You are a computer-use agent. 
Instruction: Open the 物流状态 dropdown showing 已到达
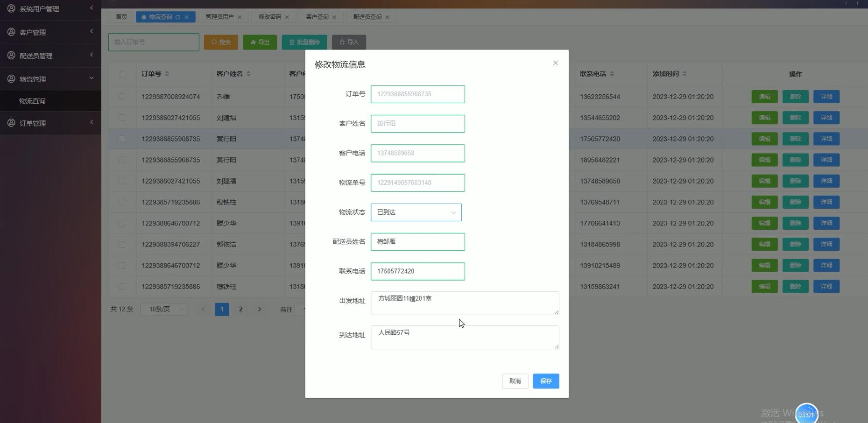click(x=416, y=212)
